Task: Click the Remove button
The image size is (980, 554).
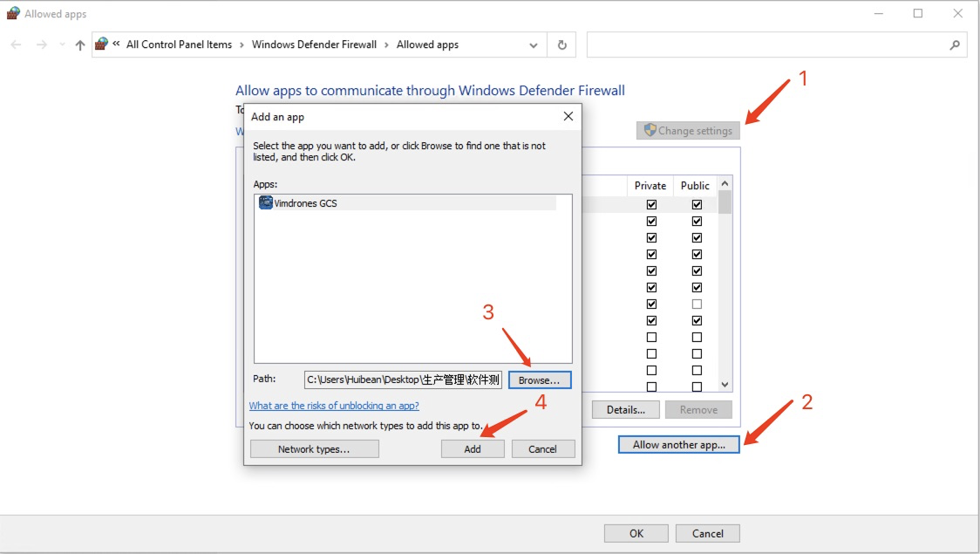Action: click(698, 409)
